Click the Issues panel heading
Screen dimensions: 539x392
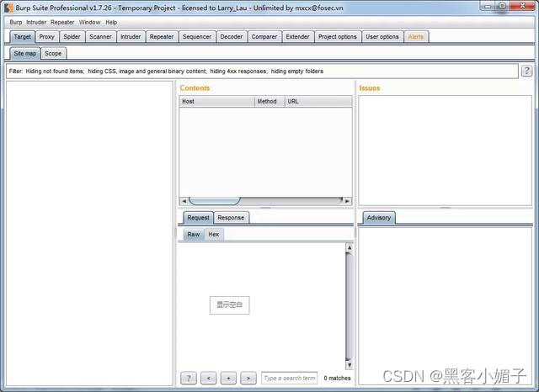coord(370,88)
